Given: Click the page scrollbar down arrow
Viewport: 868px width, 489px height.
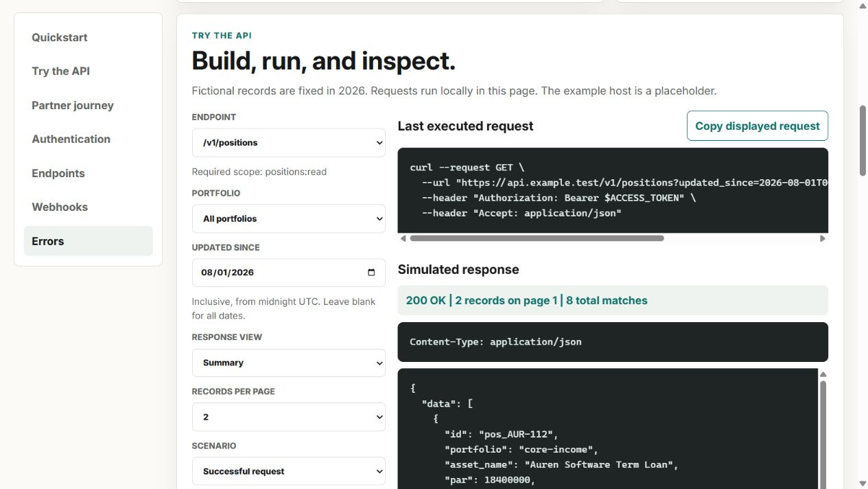Looking at the screenshot, I should point(863,484).
